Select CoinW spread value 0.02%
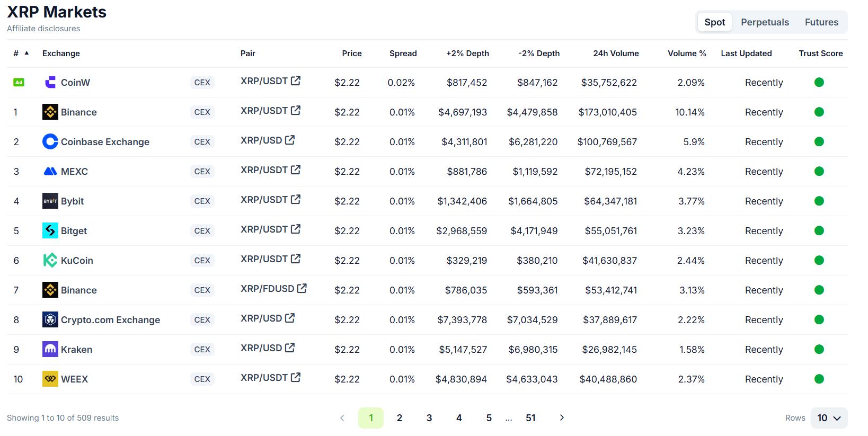Image resolution: width=868 pixels, height=436 pixels. click(401, 83)
